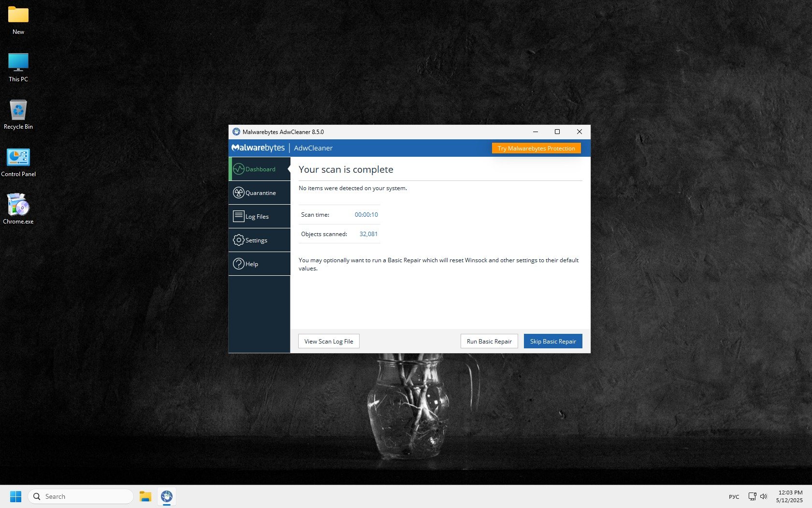Click the 'No items were detected' message
Image resolution: width=812 pixels, height=508 pixels.
pos(353,188)
